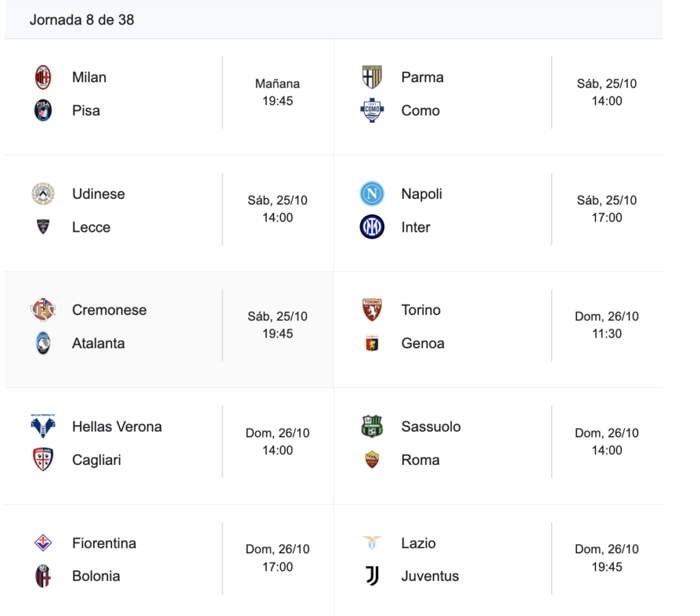Select the Genoa team name
Screen dimensions: 700x616
(x=422, y=343)
